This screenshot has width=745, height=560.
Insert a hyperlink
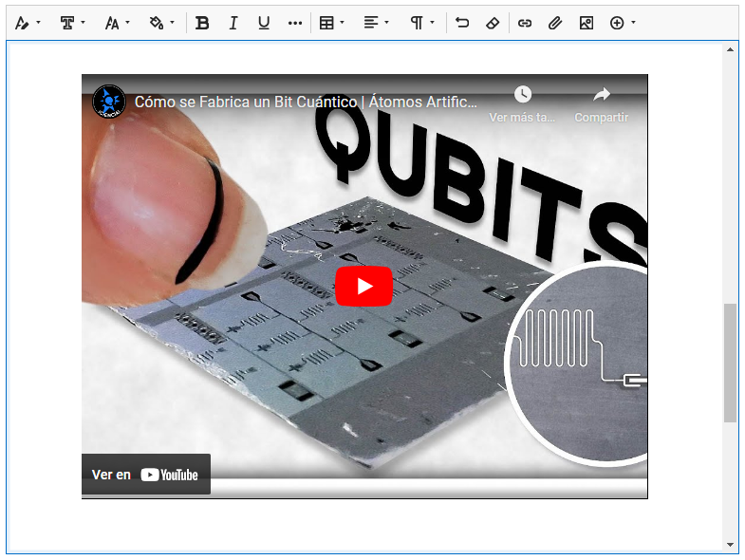tap(525, 23)
